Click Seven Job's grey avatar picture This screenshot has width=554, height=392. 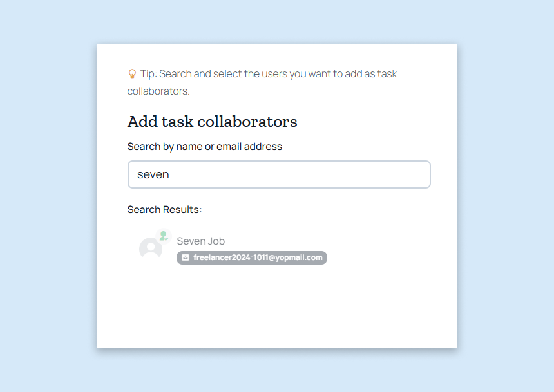click(x=151, y=248)
